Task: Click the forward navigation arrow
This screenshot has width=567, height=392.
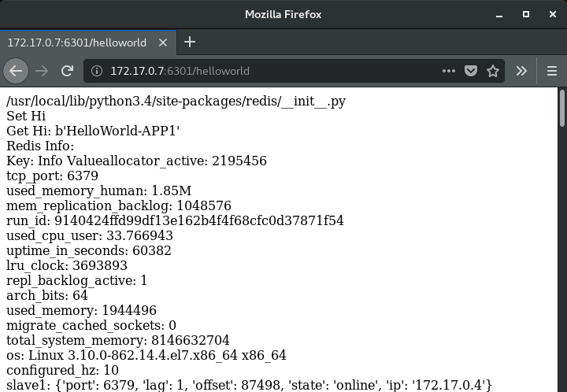Action: 43,71
